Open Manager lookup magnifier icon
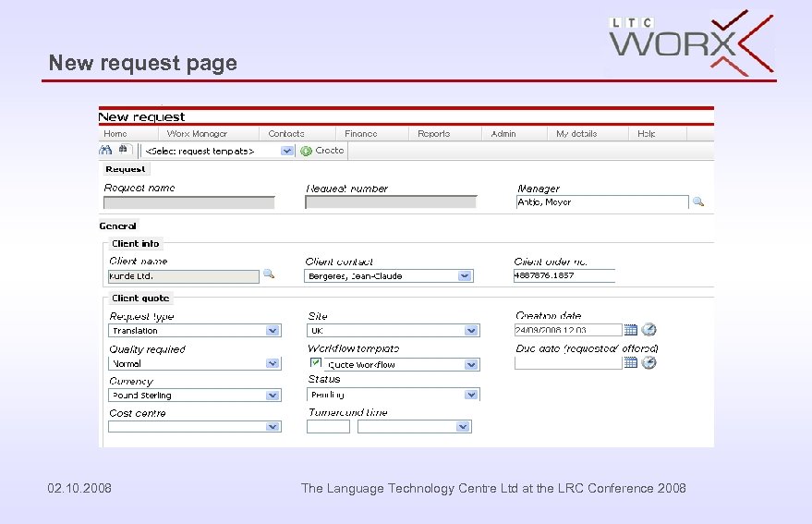Screen dimensions: 812x524 click(x=698, y=201)
